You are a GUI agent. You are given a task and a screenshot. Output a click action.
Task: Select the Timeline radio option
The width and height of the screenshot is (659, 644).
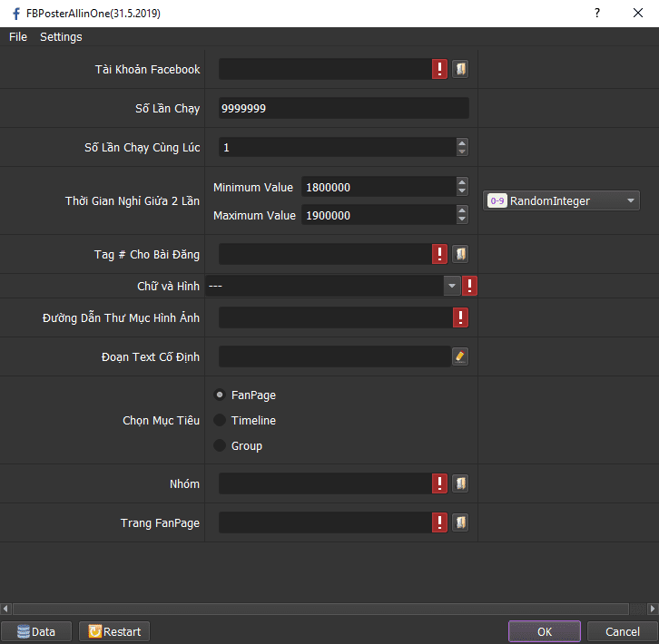[x=220, y=421]
